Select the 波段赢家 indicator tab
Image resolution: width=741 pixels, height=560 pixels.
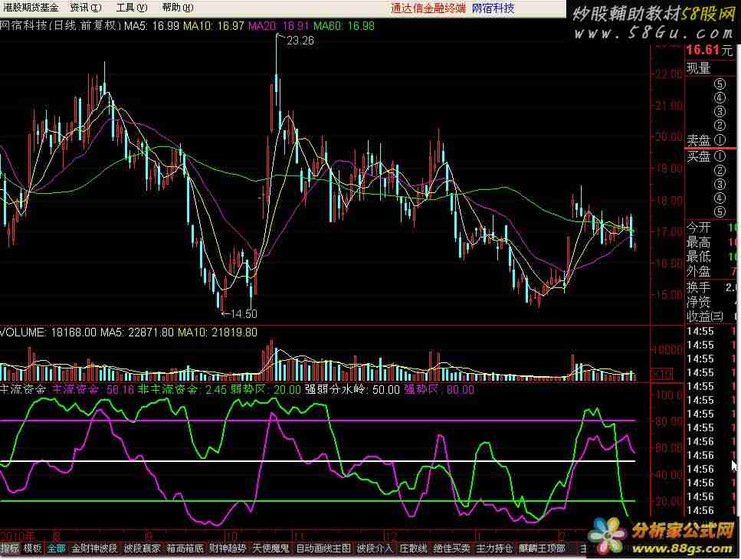click(x=143, y=549)
